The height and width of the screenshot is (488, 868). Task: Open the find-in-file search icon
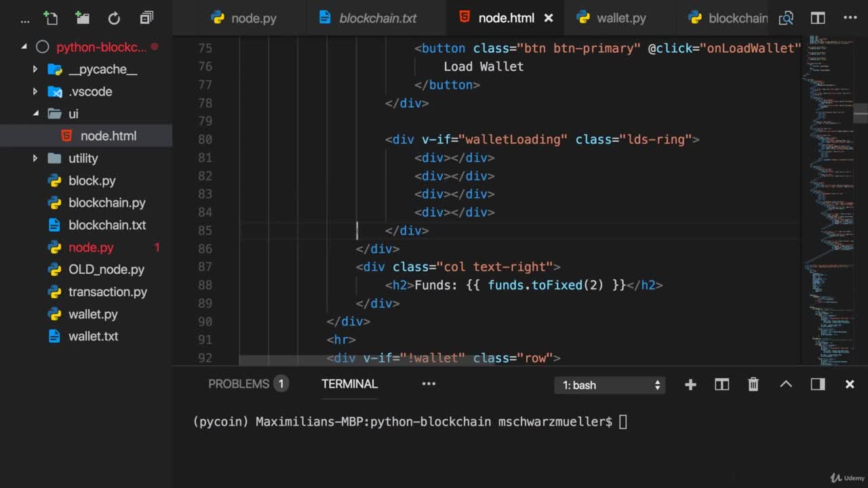click(786, 18)
